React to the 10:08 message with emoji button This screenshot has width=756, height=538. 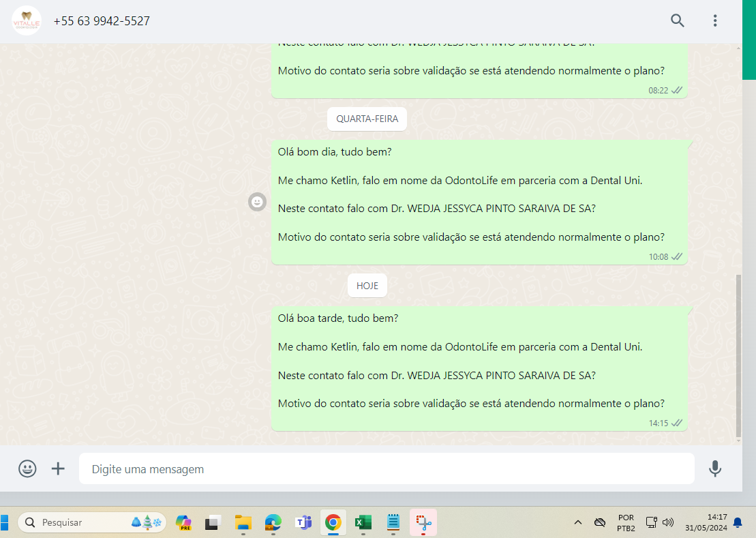(258, 202)
